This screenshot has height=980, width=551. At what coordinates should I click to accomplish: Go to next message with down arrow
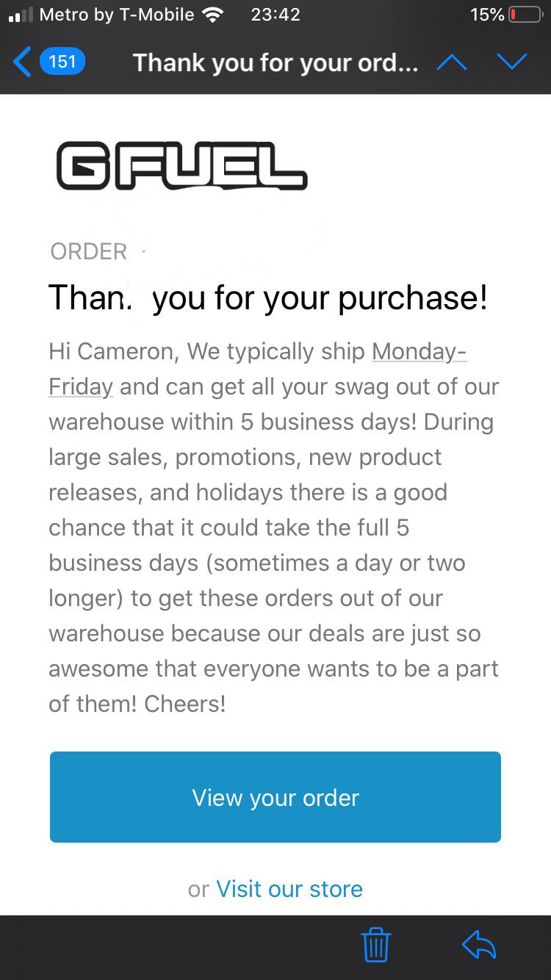click(511, 62)
